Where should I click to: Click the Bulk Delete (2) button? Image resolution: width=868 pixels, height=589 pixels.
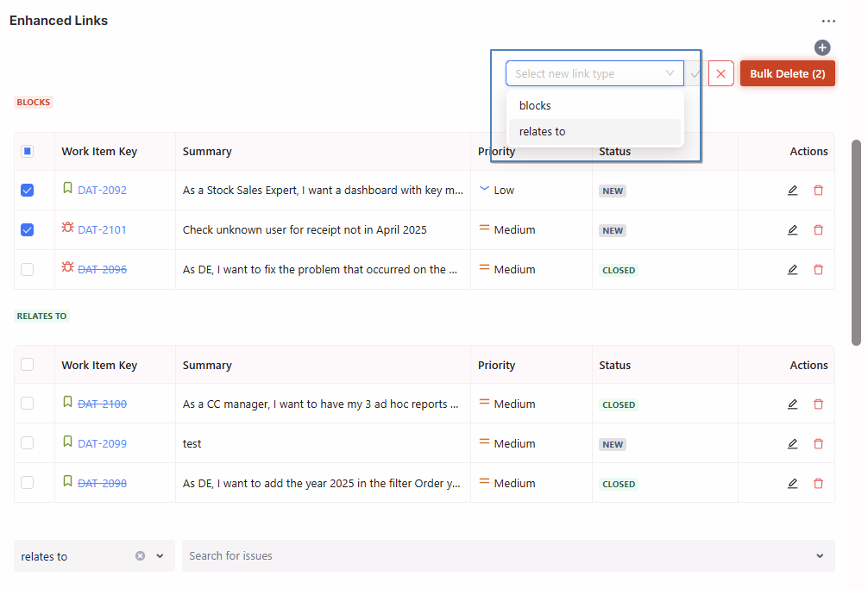pos(787,74)
